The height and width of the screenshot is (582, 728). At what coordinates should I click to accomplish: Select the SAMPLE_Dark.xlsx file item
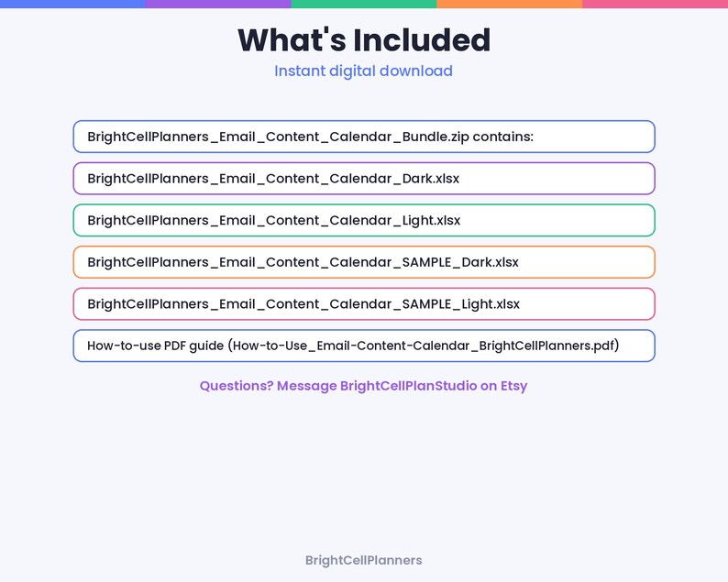click(x=364, y=262)
